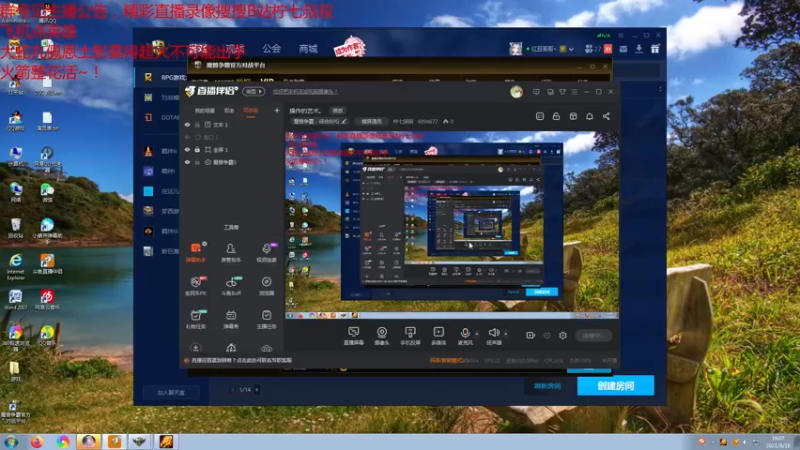The image size is (800, 450).
Task: Toggle visibility of the 全屏 1 source
Action: pos(187,149)
